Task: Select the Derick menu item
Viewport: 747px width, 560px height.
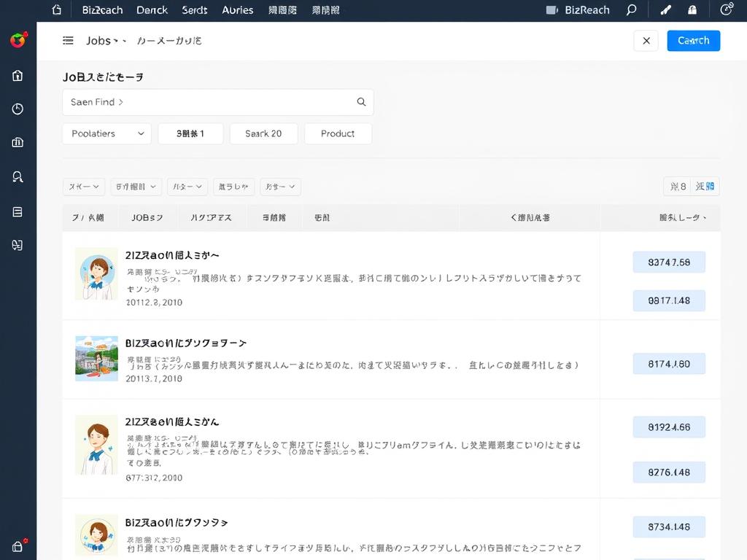Action: [x=152, y=10]
